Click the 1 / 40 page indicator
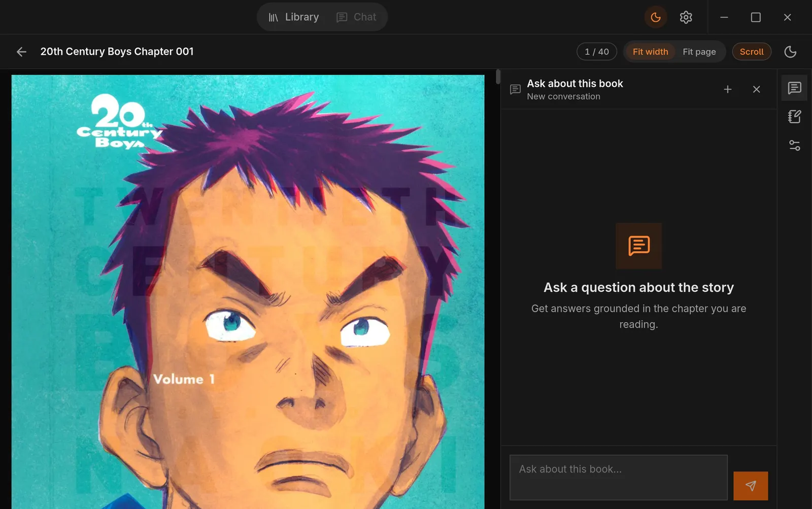 coord(596,52)
